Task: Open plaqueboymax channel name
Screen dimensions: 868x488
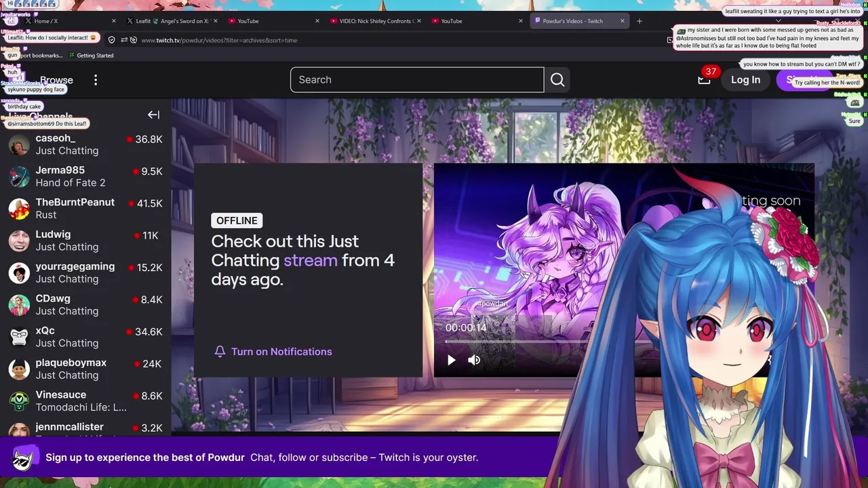Action: coord(71,363)
